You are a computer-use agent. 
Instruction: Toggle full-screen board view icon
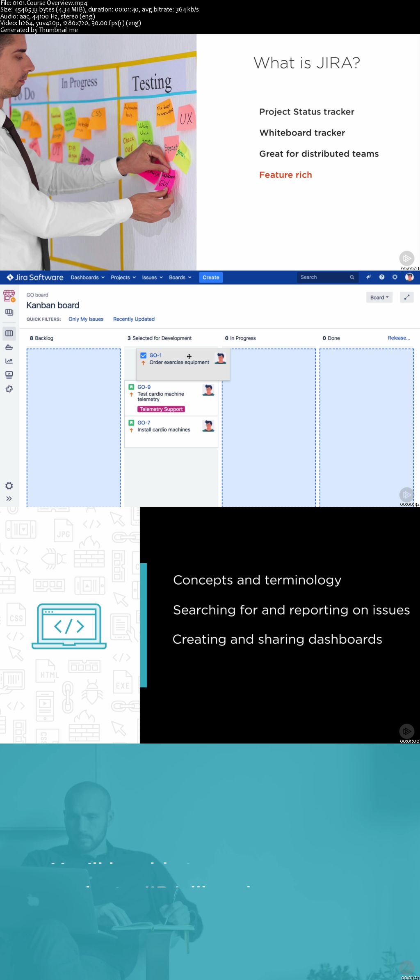tap(407, 298)
